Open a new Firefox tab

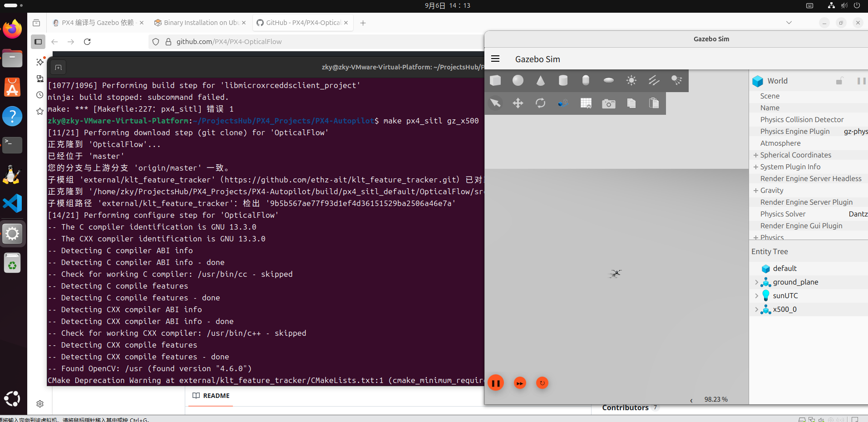point(363,23)
